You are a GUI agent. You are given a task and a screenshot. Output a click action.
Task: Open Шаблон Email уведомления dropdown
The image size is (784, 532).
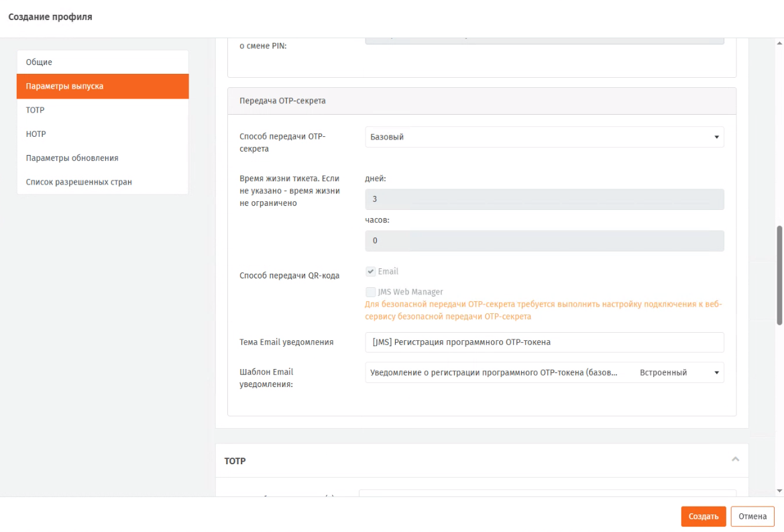click(x=544, y=373)
